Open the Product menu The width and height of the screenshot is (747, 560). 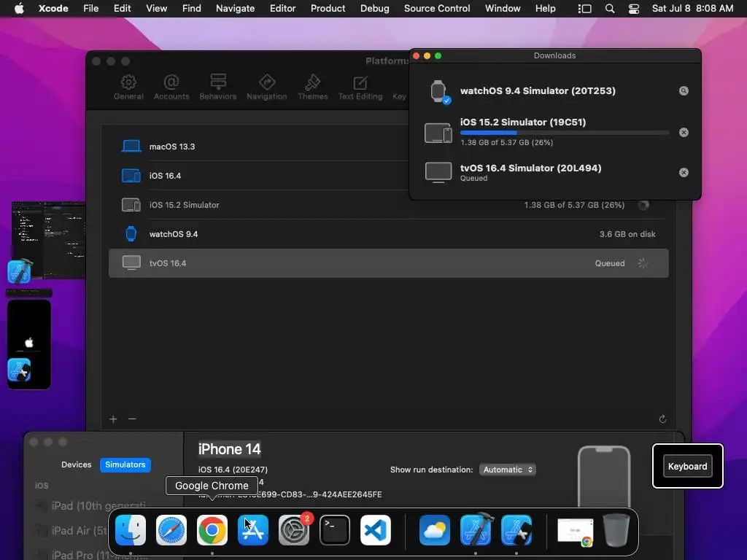[328, 9]
